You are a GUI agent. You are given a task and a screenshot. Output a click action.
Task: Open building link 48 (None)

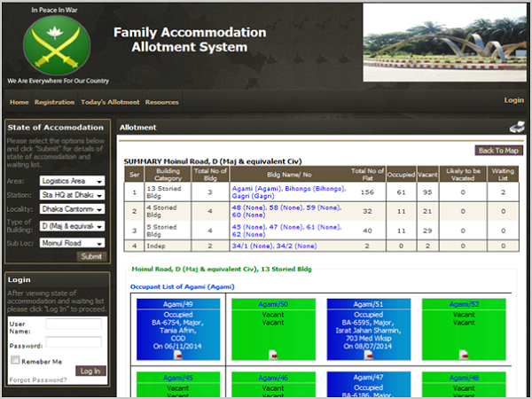[249, 207]
